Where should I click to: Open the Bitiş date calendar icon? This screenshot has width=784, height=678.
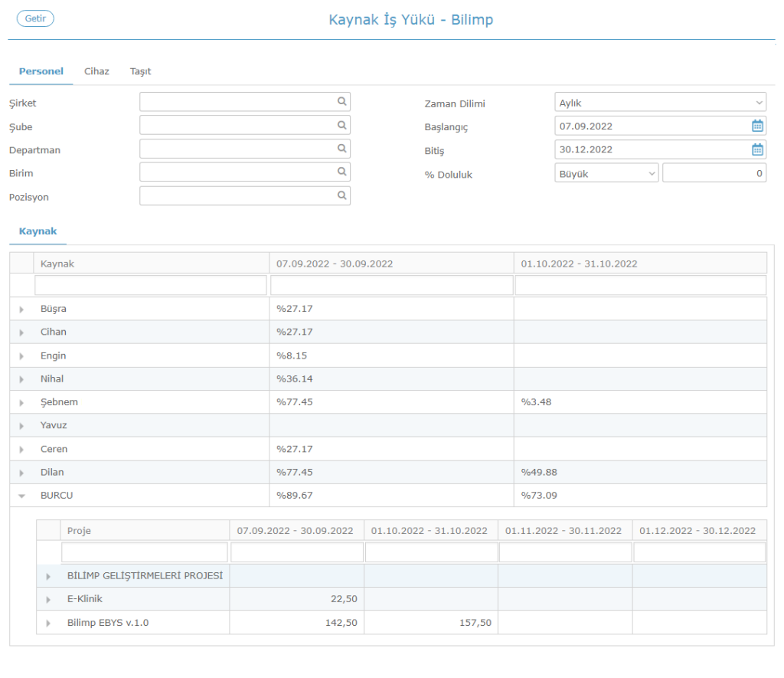point(757,150)
